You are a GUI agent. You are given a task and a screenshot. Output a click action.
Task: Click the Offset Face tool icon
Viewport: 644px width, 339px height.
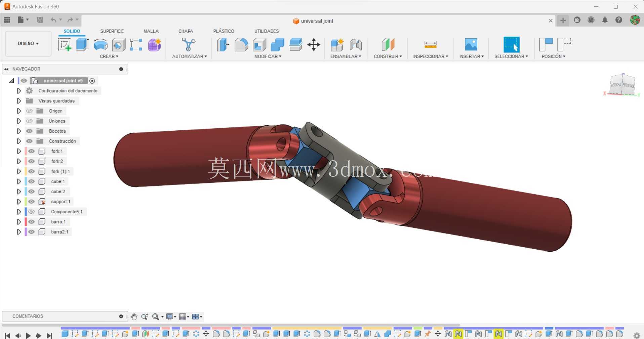click(295, 45)
